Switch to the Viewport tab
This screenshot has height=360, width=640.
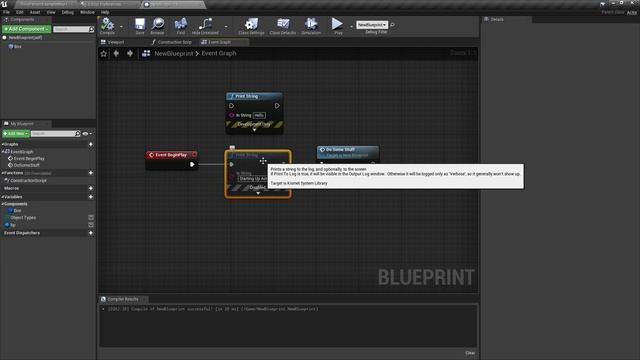tap(116, 42)
